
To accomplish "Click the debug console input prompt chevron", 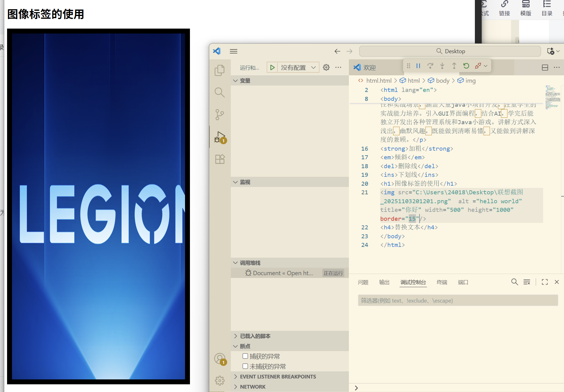I will tap(356, 388).
